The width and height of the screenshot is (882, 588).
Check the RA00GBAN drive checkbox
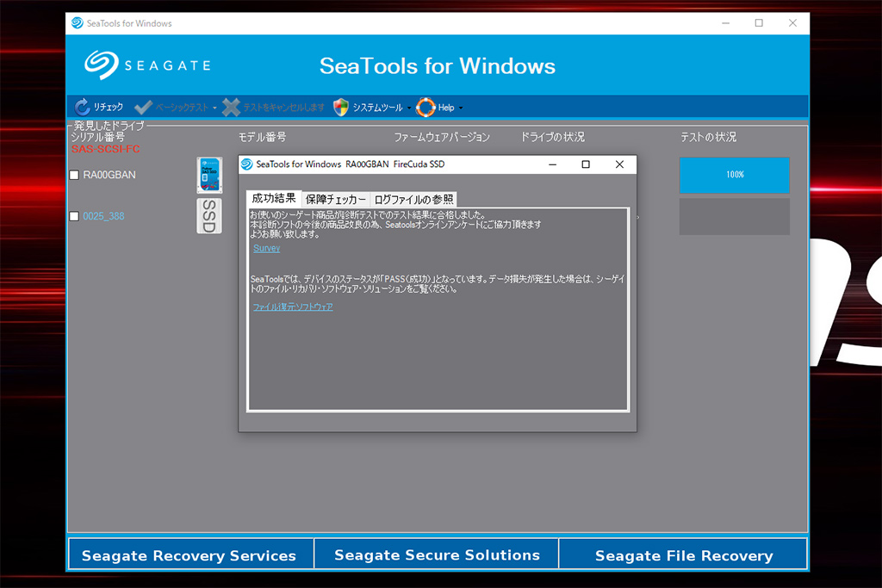[74, 175]
